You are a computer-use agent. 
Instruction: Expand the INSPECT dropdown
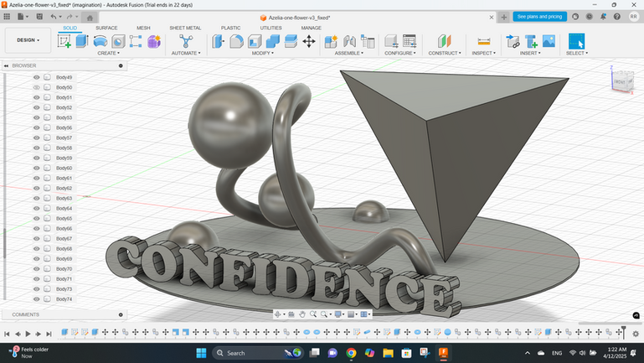click(x=483, y=53)
